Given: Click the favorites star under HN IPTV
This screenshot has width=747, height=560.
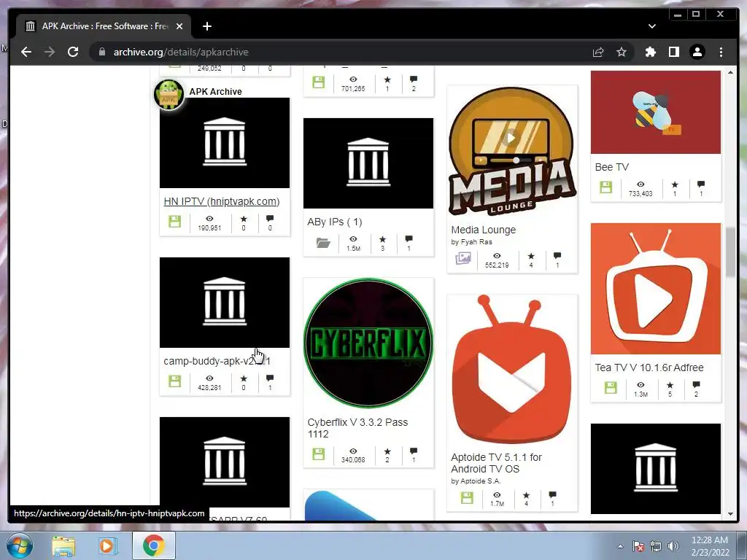Looking at the screenshot, I should [x=244, y=219].
